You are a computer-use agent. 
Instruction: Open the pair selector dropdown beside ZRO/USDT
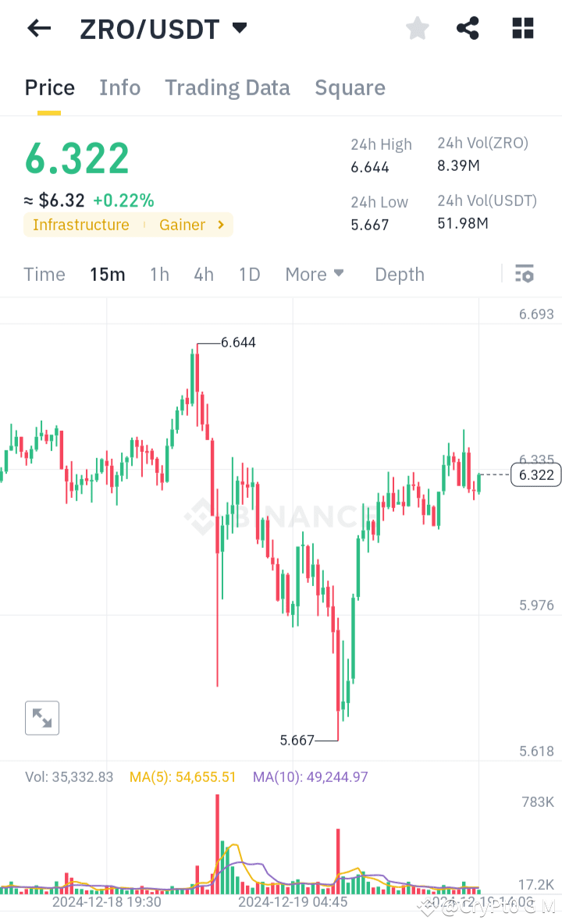(x=239, y=26)
